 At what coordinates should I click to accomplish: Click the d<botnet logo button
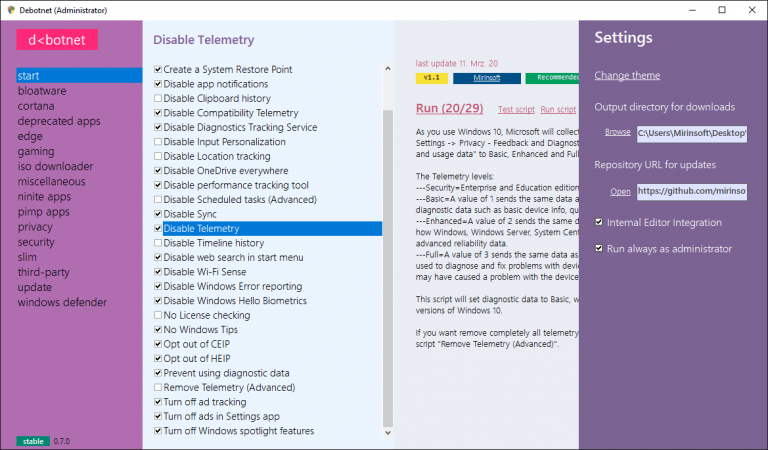coord(57,40)
